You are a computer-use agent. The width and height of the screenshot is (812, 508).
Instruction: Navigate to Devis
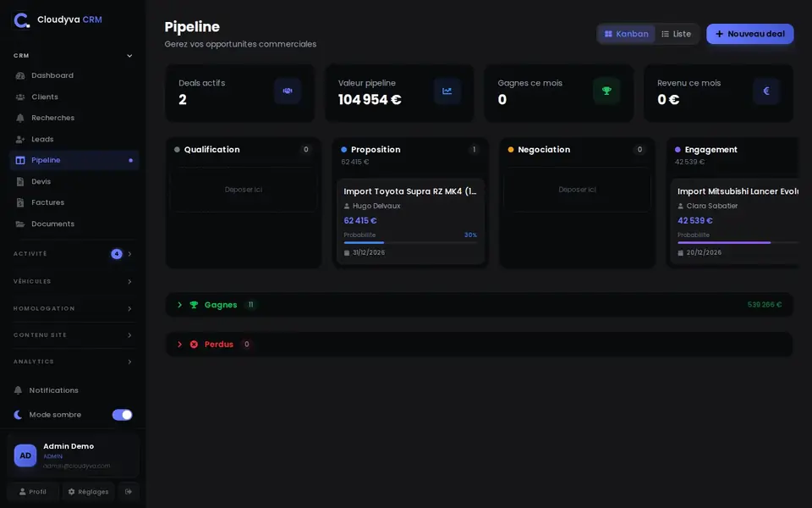point(74,181)
